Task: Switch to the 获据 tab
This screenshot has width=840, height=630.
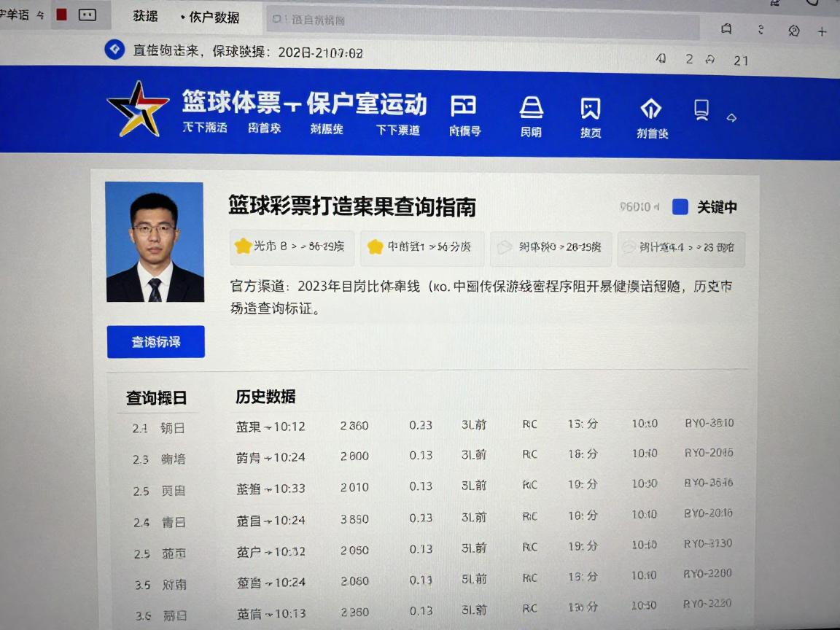Action: (145, 16)
